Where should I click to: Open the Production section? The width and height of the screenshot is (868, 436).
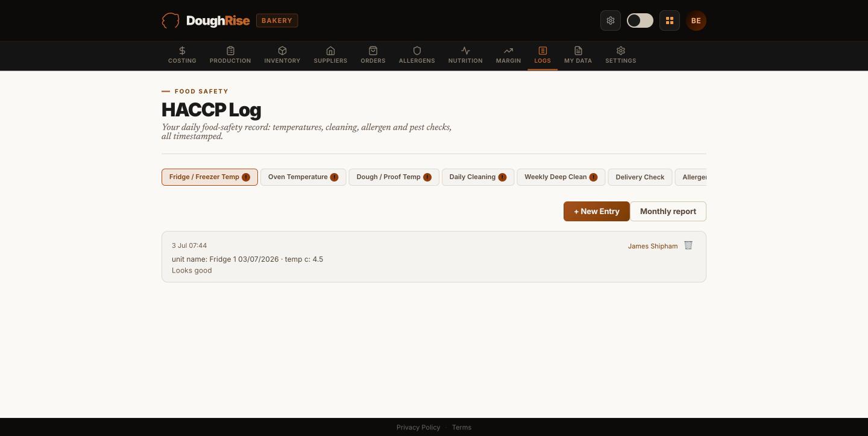pos(230,55)
